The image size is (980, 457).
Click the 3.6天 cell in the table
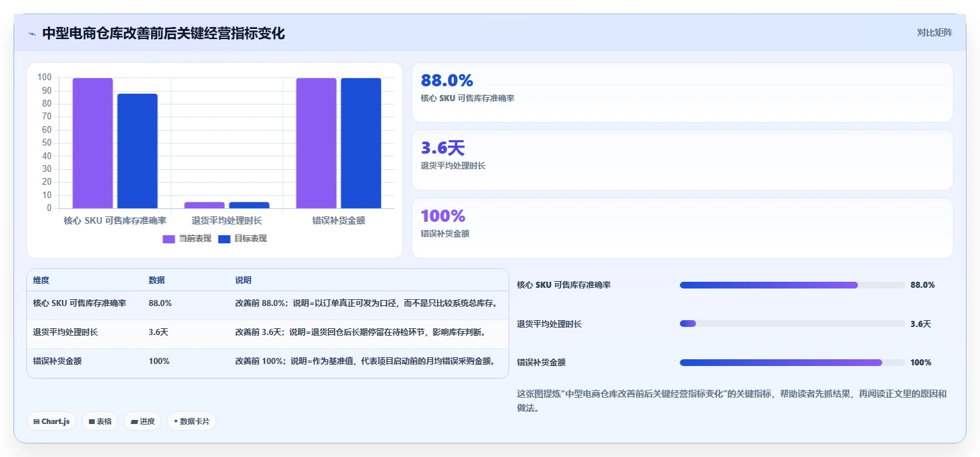click(x=158, y=332)
